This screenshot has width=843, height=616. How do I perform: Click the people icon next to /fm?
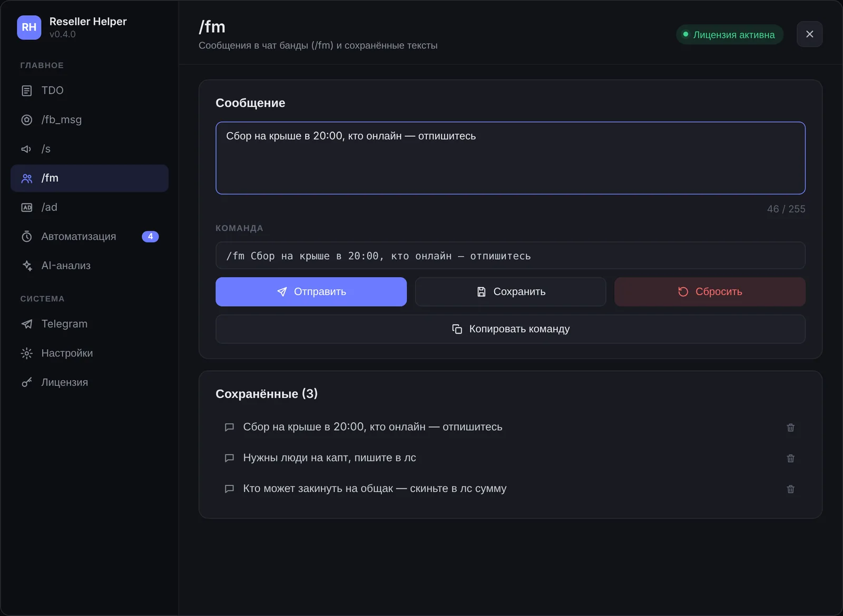[x=27, y=178]
